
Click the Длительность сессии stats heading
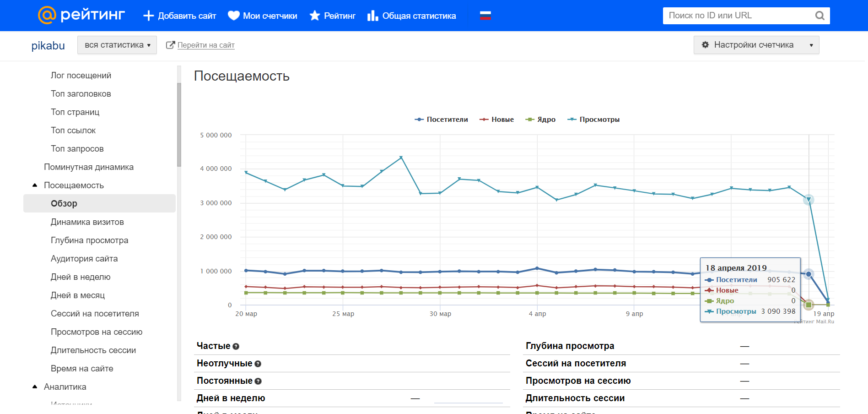point(575,398)
